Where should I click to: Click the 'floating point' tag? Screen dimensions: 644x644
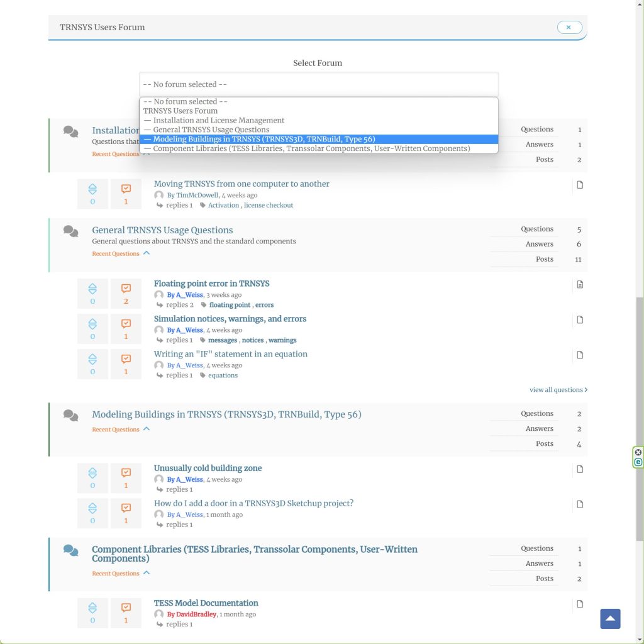tap(230, 305)
